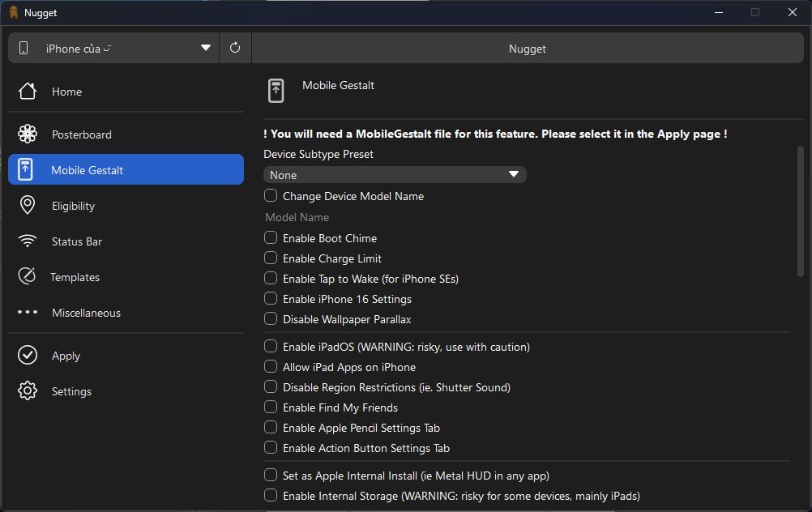Screen dimensions: 812x512
Task: Check Set as Apple Internal Install
Action: pyautogui.click(x=271, y=475)
